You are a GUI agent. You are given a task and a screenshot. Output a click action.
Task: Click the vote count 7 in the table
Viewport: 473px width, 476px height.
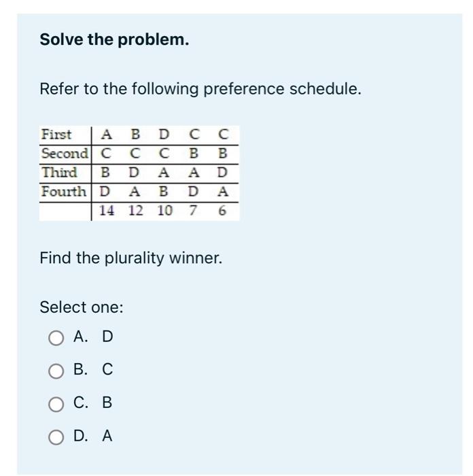[x=193, y=211]
